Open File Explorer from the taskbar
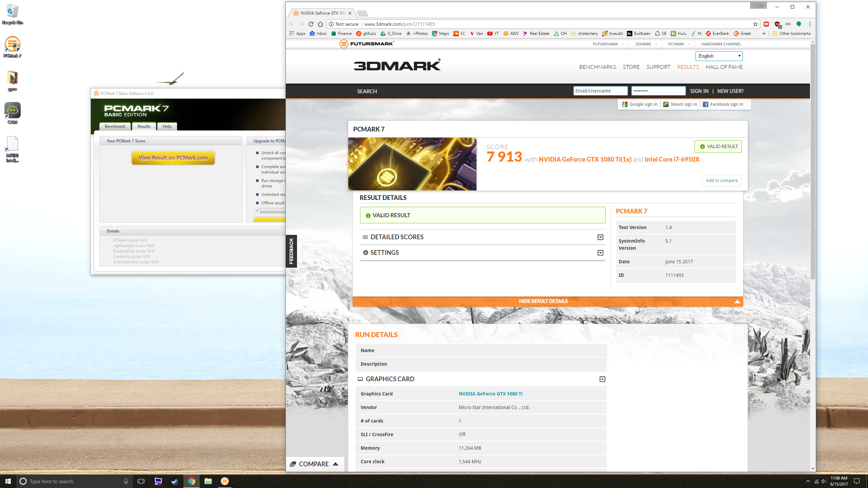 click(208, 481)
